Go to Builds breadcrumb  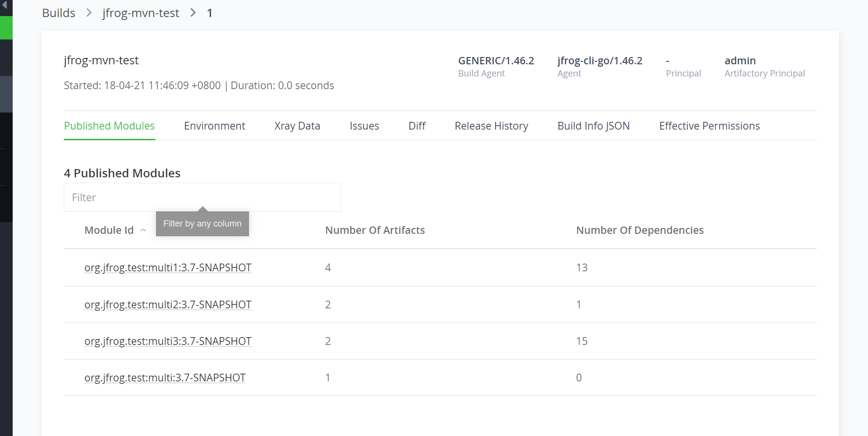pos(58,13)
